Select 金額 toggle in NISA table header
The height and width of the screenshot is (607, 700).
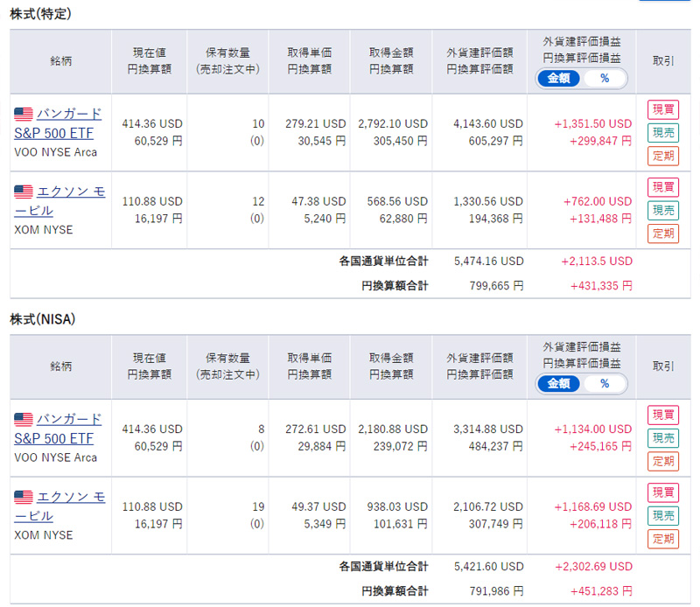pos(558,384)
